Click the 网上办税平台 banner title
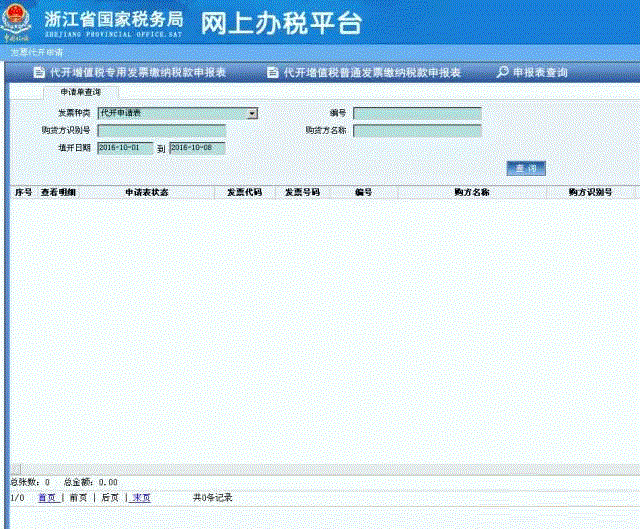Image resolution: width=640 pixels, height=529 pixels. 281,23
